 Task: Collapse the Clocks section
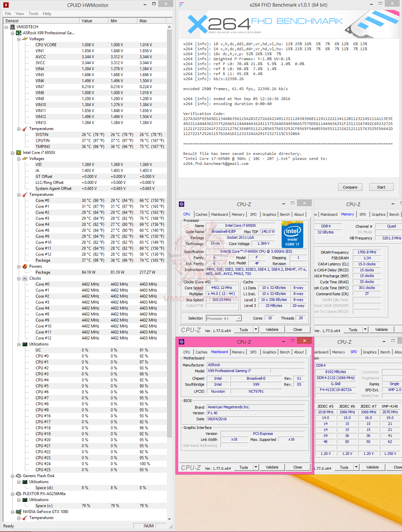click(x=19, y=278)
